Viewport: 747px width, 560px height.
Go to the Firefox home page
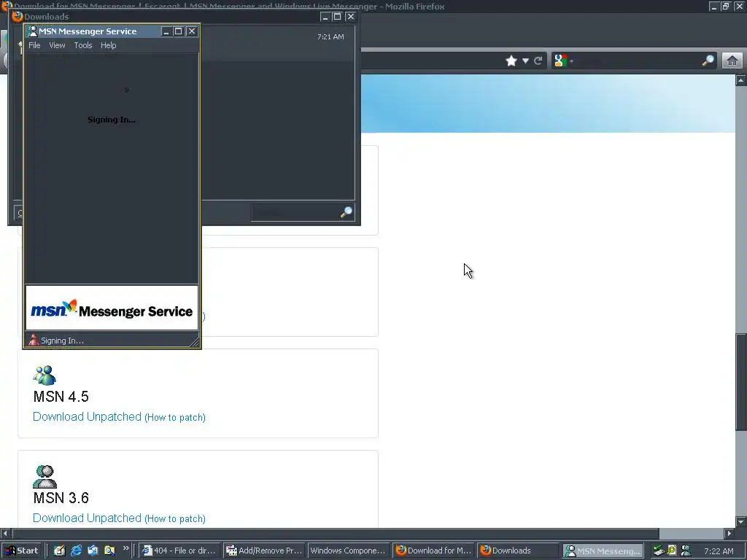(x=732, y=61)
